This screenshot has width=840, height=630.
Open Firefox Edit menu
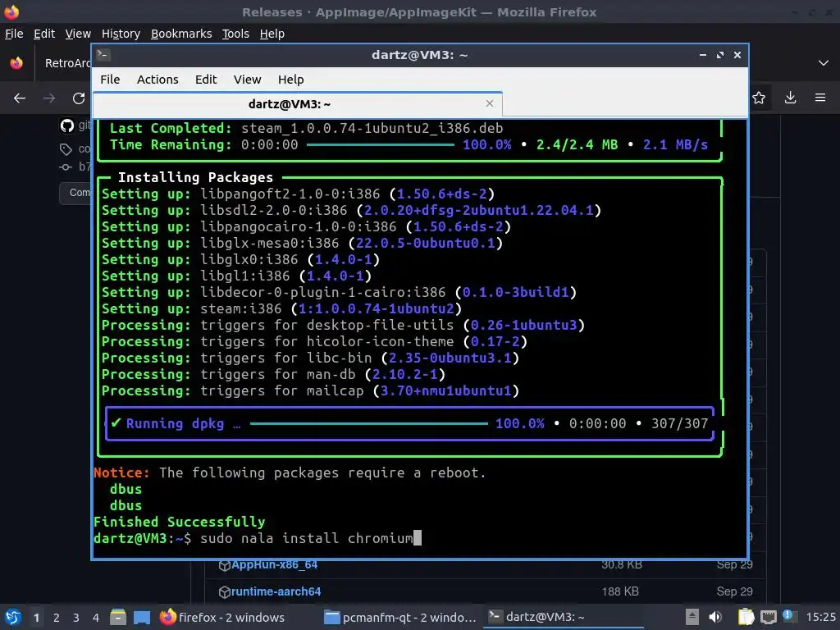(44, 34)
